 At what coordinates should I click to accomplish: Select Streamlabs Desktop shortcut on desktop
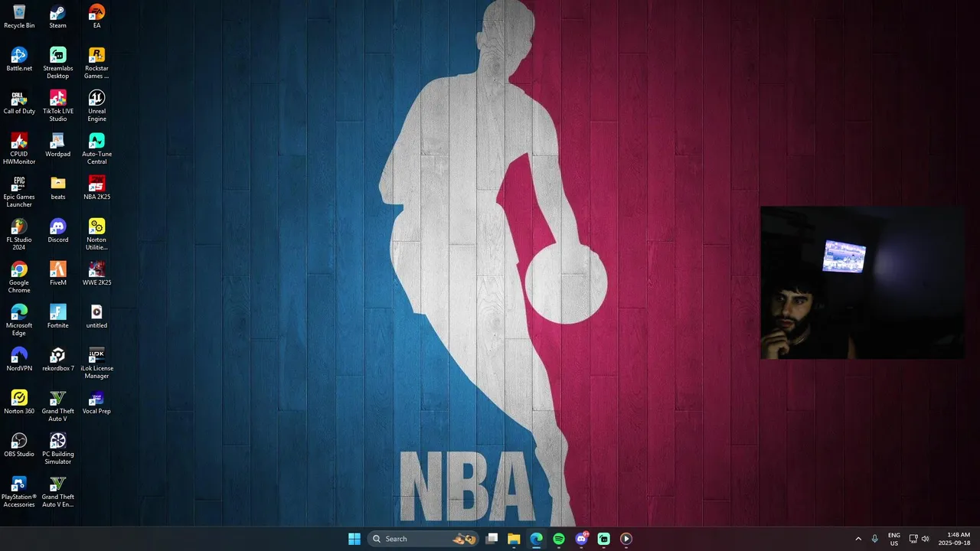click(x=57, y=63)
